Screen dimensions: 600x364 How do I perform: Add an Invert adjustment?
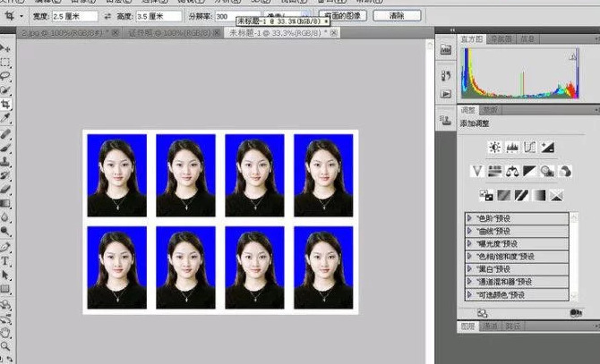coord(486,196)
